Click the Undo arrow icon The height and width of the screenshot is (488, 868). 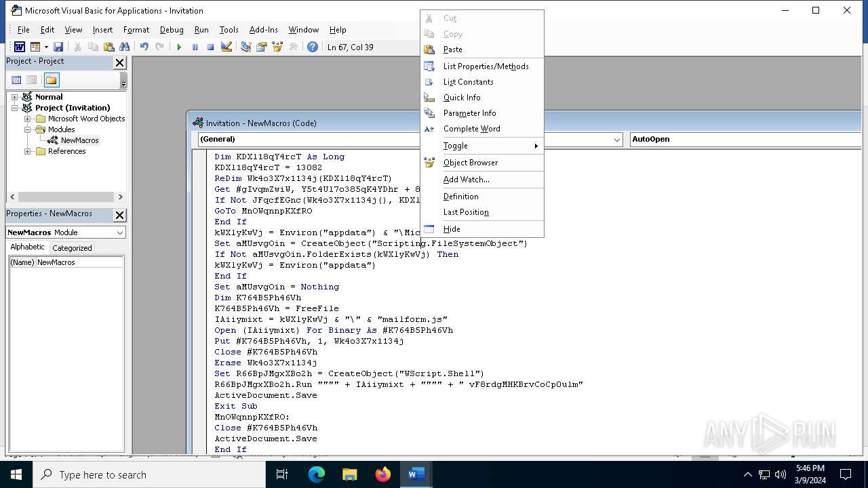[x=144, y=47]
